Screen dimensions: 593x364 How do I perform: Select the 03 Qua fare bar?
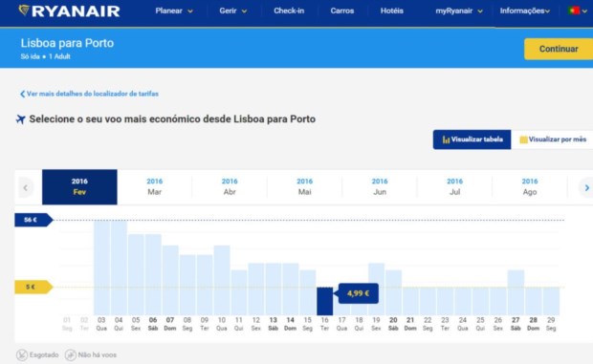tap(101, 268)
